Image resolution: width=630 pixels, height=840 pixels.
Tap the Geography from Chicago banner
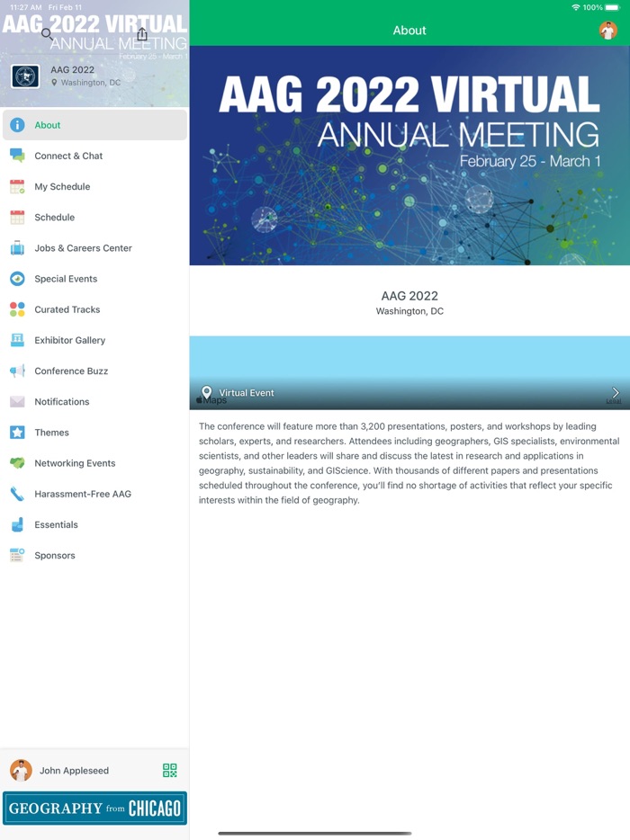(94, 808)
